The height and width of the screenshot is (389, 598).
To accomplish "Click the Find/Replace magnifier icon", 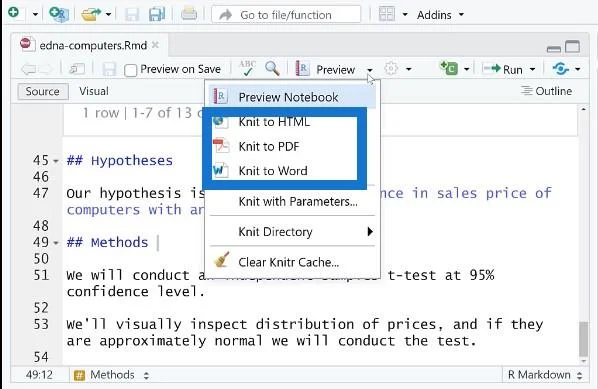I will [272, 69].
